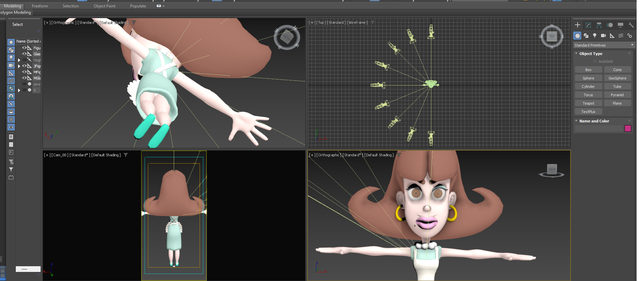The width and height of the screenshot is (644, 281).
Task: Click the Scene Explorer filter funnel icon
Action: pos(11,170)
